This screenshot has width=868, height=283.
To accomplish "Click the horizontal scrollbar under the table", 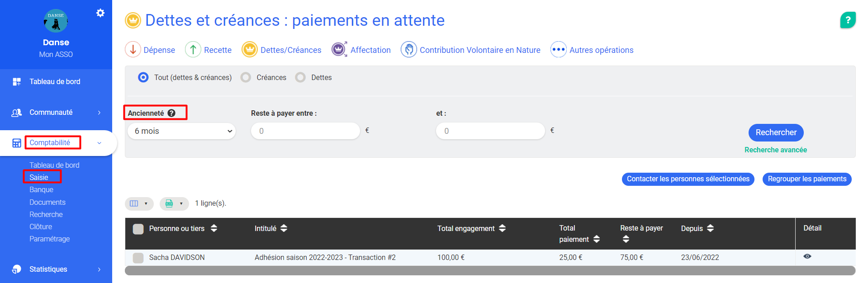I will click(489, 270).
